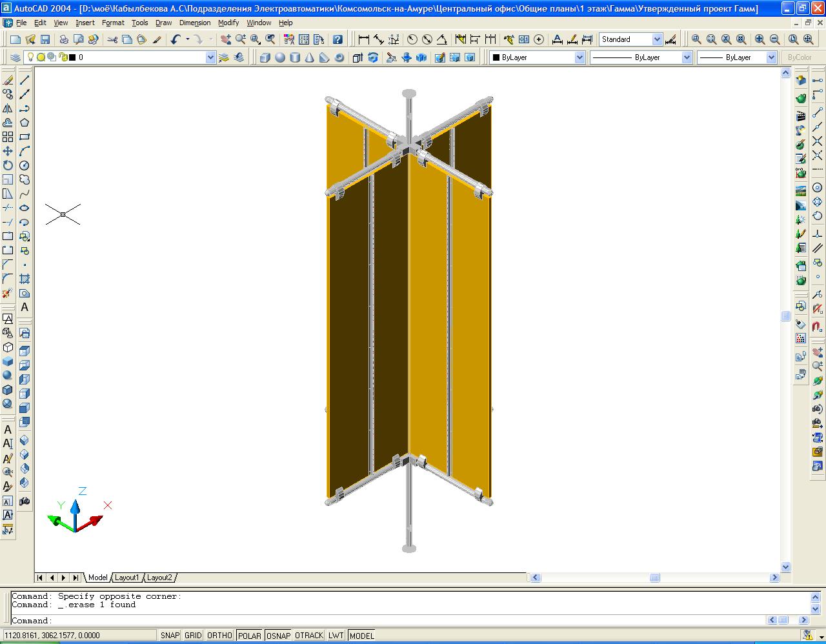Select the Mirror modify tool
826x644 pixels.
pyautogui.click(x=8, y=108)
